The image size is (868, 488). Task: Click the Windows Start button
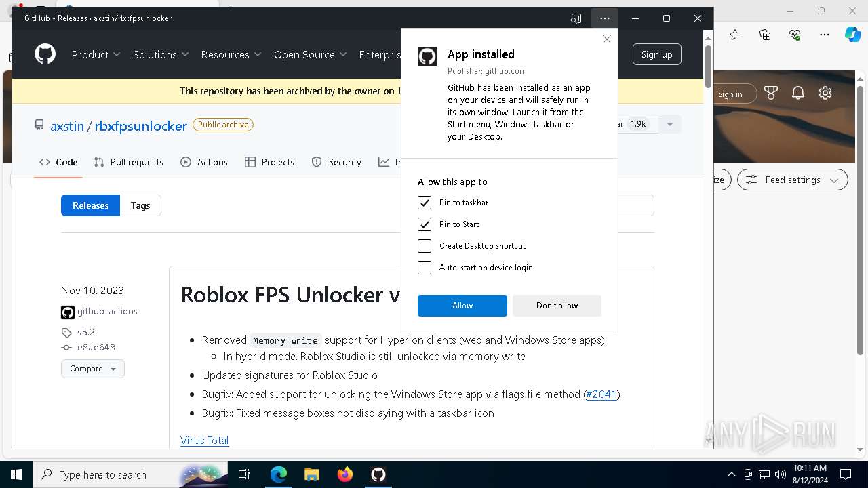[x=16, y=474]
